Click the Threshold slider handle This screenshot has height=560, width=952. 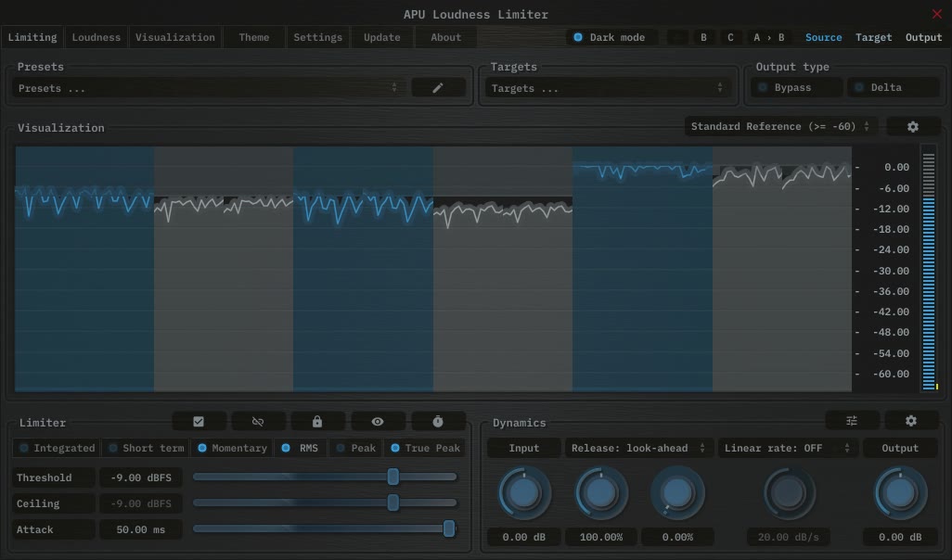392,477
